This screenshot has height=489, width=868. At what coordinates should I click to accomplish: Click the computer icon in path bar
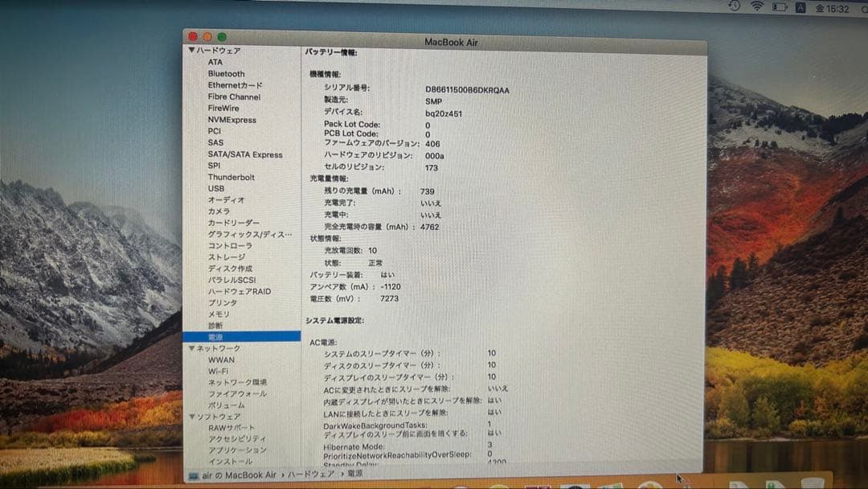click(193, 475)
